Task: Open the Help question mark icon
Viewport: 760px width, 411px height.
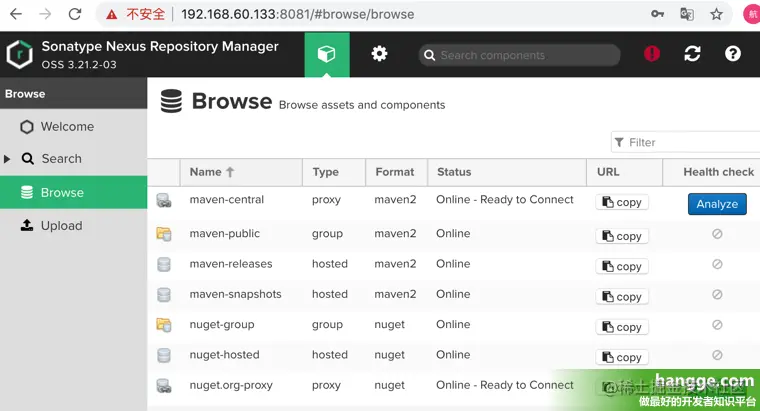Action: coord(733,54)
